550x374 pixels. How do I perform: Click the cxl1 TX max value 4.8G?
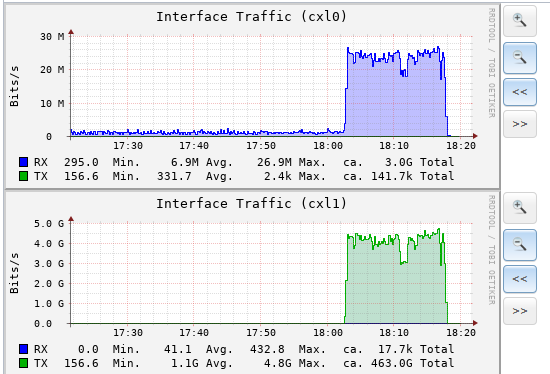point(277,363)
